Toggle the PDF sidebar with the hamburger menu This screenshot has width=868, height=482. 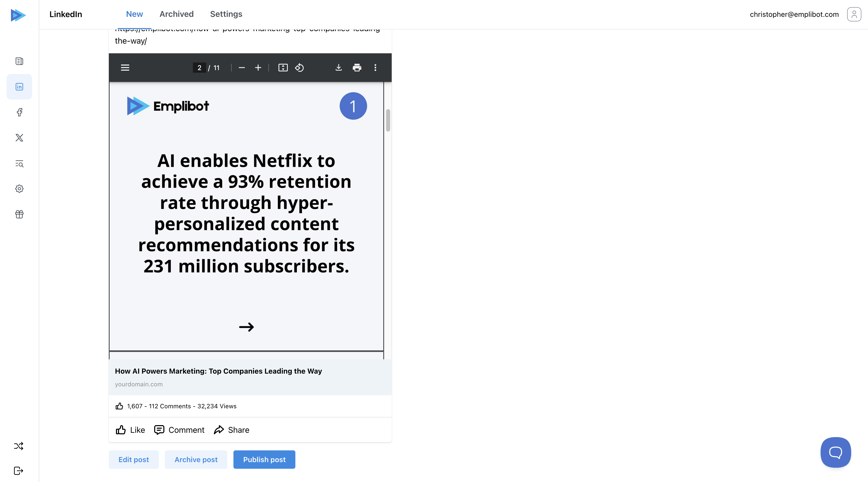tap(125, 68)
